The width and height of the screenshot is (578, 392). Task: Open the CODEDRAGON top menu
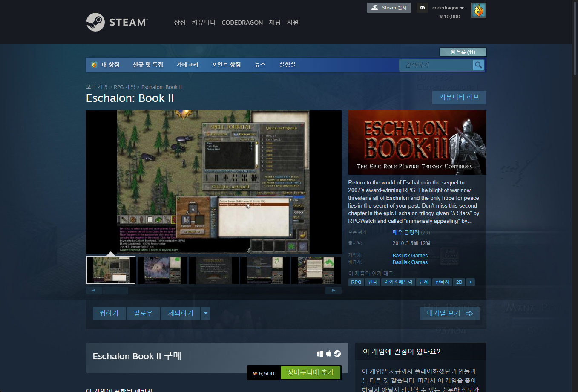[x=242, y=23]
